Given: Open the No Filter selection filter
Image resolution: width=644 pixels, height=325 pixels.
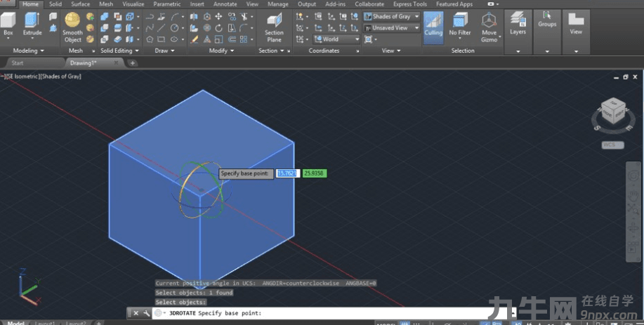Looking at the screenshot, I should click(x=459, y=25).
